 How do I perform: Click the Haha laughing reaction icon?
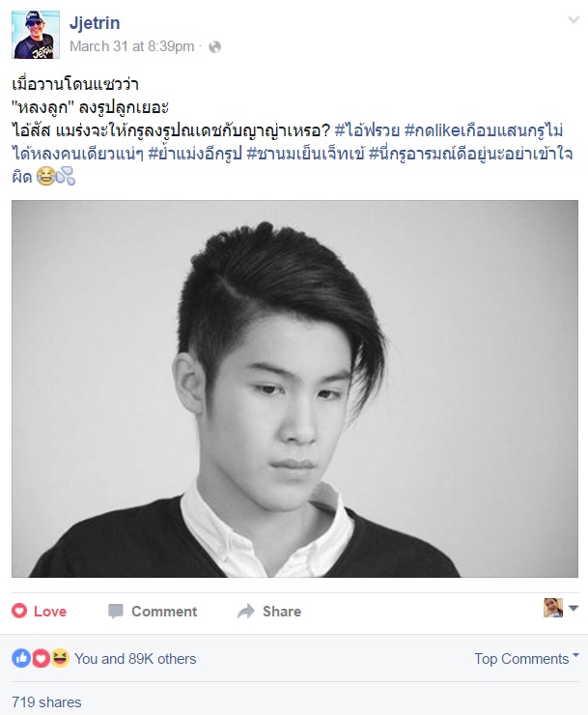[60, 658]
